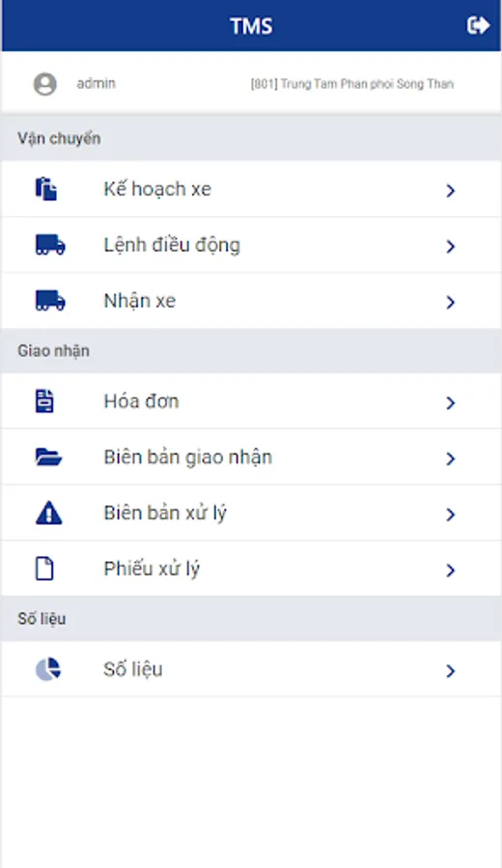The width and height of the screenshot is (502, 868).
Task: Click the admin username label
Action: pos(96,84)
